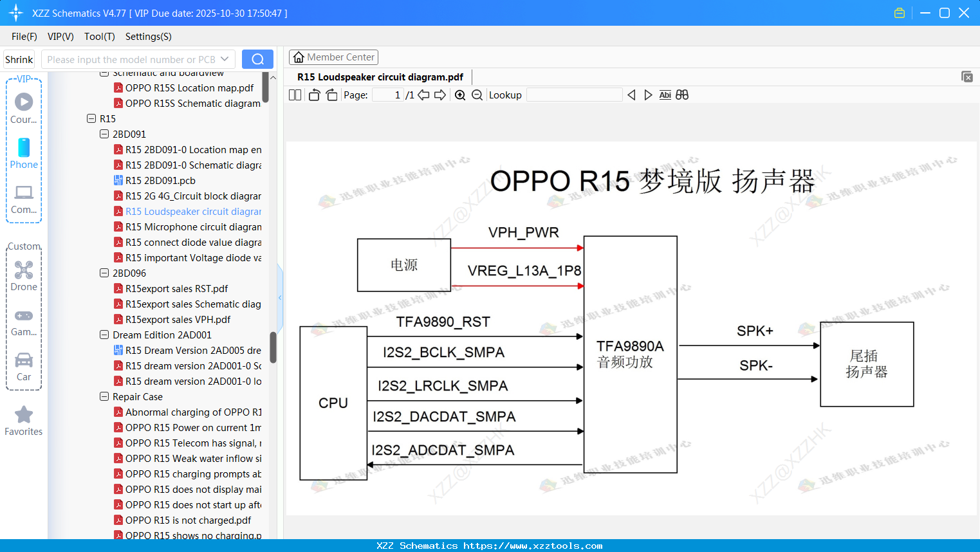Open the Member Center
The width and height of the screenshot is (980, 552).
tap(333, 57)
